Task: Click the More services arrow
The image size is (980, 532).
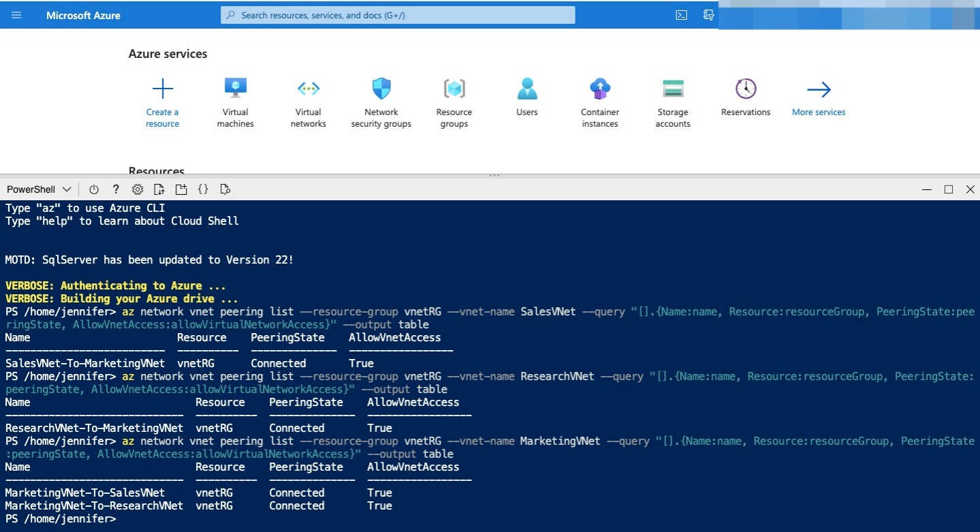Action: pos(819,89)
